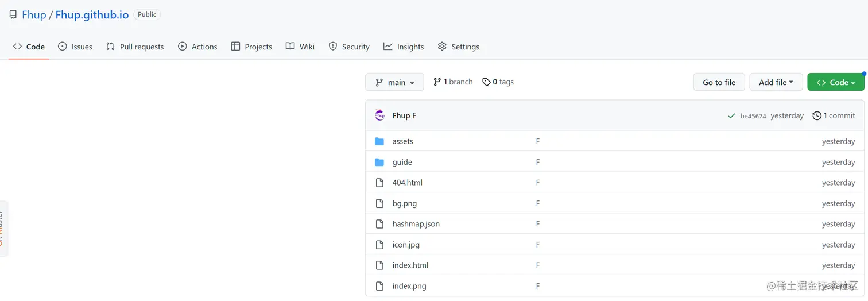The width and height of the screenshot is (868, 301).
Task: Open the Issues tab
Action: [x=75, y=47]
